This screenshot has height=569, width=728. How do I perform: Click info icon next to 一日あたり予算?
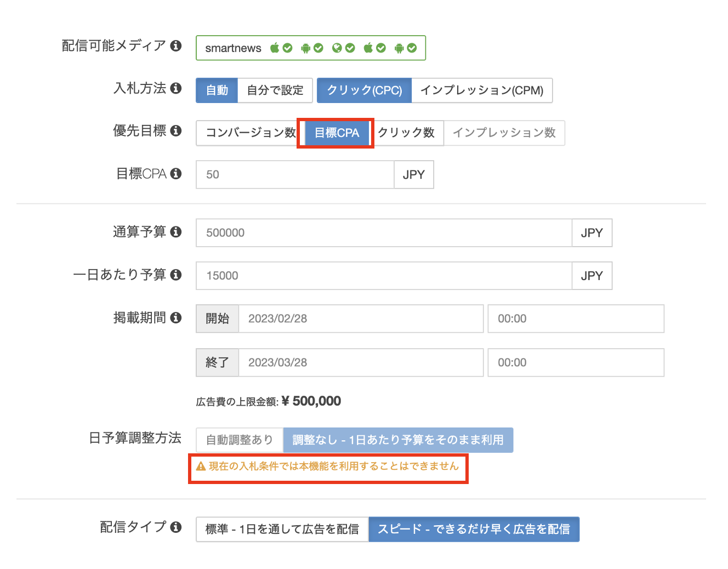click(x=175, y=275)
